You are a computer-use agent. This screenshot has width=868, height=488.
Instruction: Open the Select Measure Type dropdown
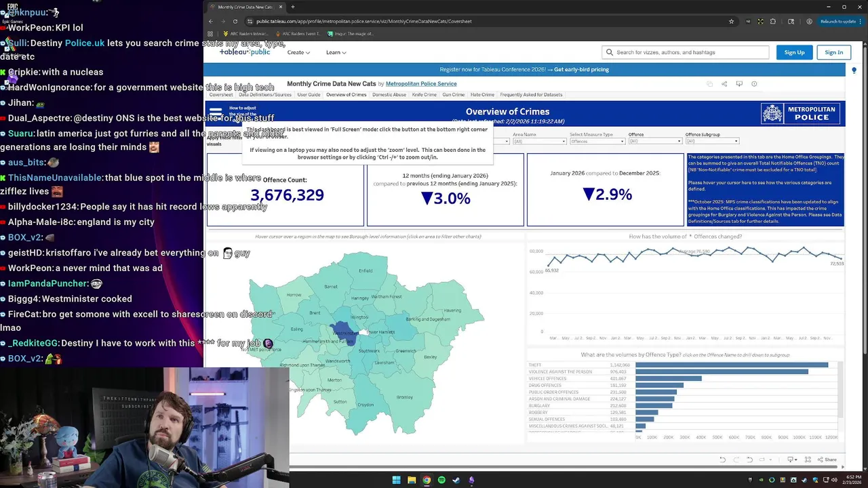(x=597, y=141)
